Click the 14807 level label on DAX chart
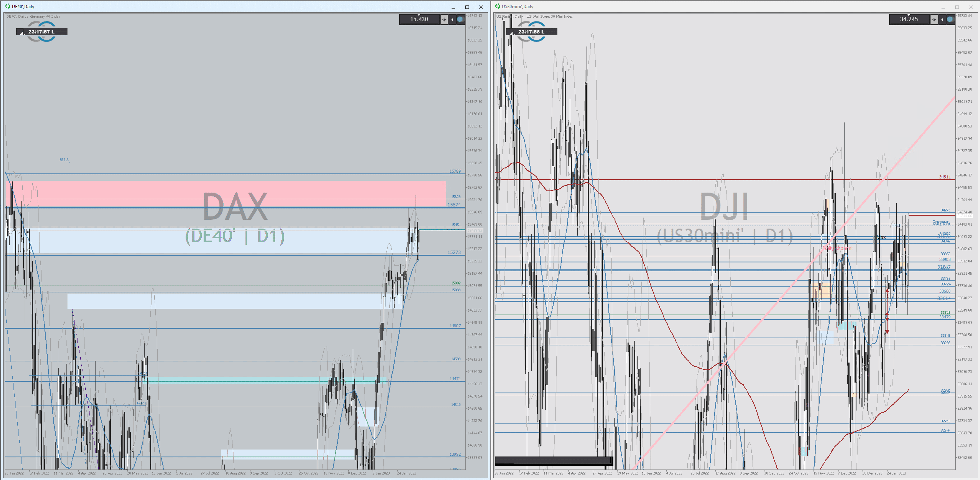 [455, 326]
